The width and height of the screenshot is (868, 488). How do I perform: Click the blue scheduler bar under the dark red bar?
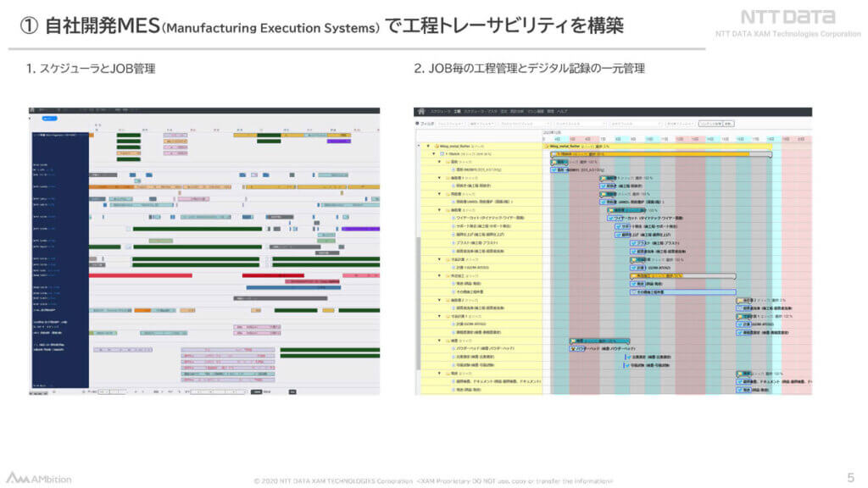[x=293, y=288]
